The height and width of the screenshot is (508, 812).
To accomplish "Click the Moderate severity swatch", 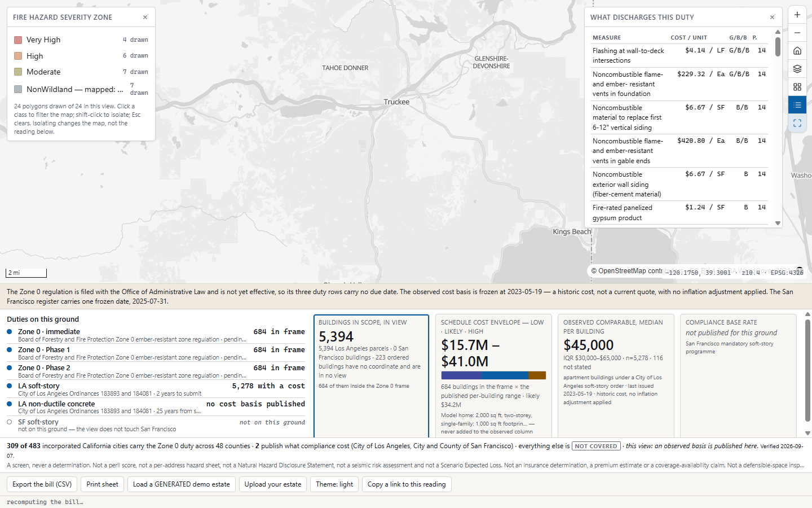I will coord(18,72).
